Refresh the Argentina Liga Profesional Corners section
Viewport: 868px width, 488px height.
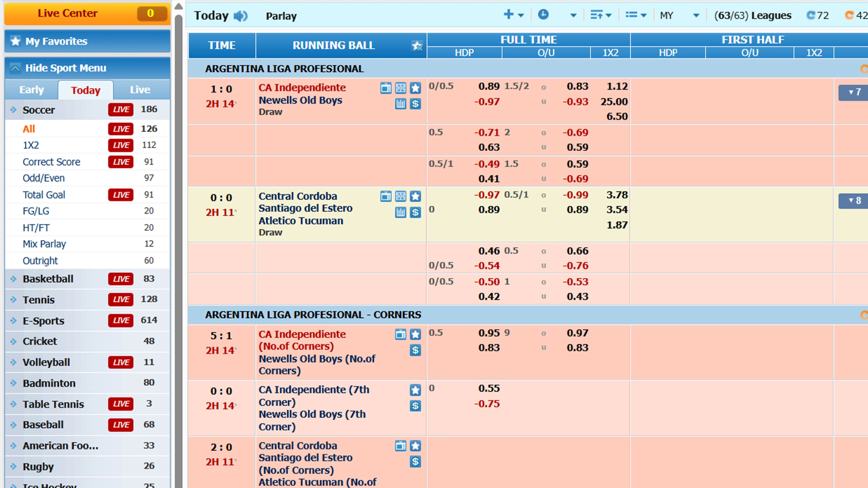point(864,315)
